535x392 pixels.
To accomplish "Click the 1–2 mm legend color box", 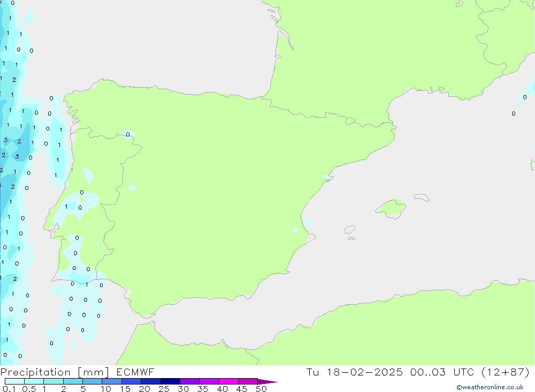I will pyautogui.click(x=53, y=381).
